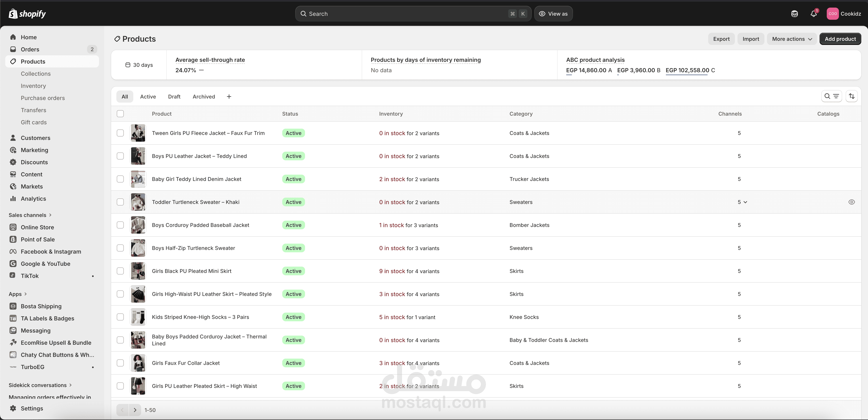Viewport: 868px width, 420px height.
Task: Click the Marketing target icon
Action: pyautogui.click(x=13, y=150)
